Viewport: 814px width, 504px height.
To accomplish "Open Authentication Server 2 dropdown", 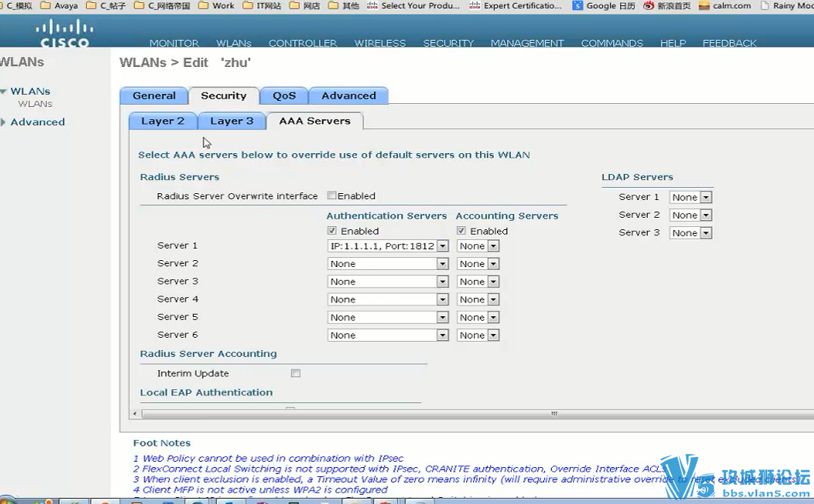I will (x=388, y=264).
